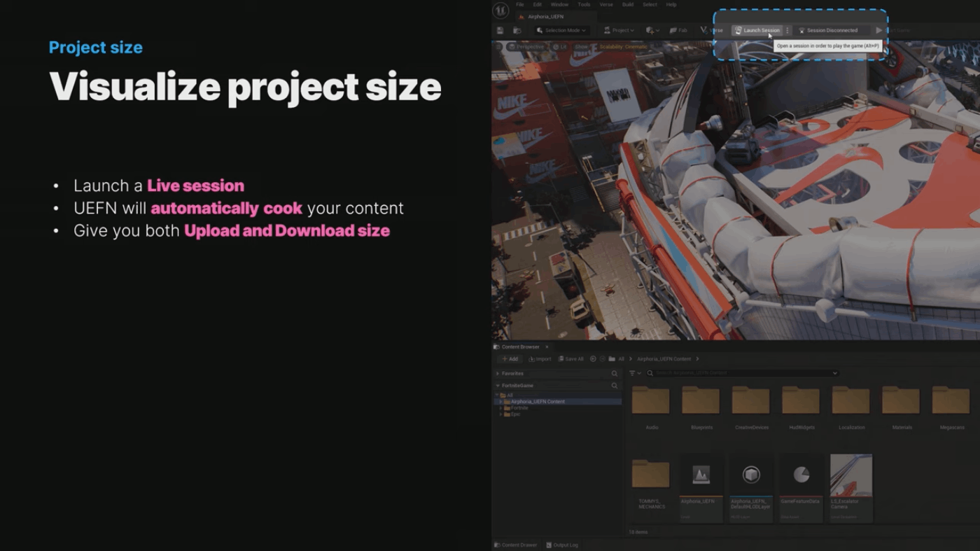
Task: Click the history back arrow icon
Action: [x=593, y=359]
